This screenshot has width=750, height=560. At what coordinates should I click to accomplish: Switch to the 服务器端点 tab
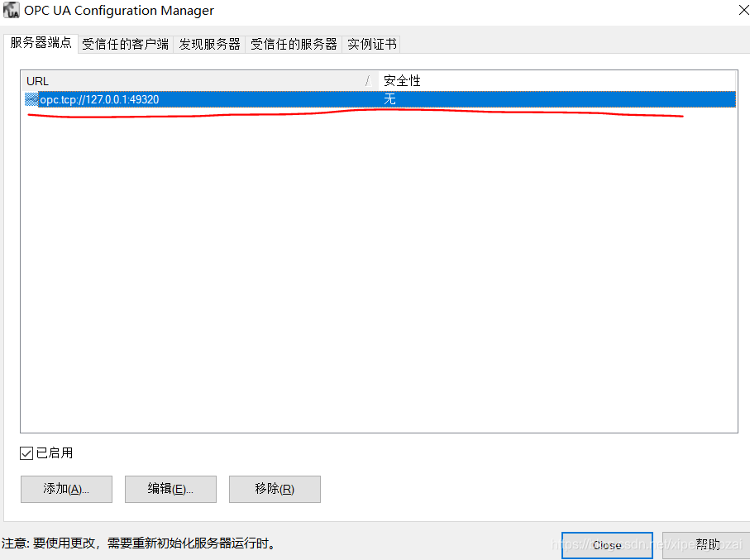coord(41,43)
